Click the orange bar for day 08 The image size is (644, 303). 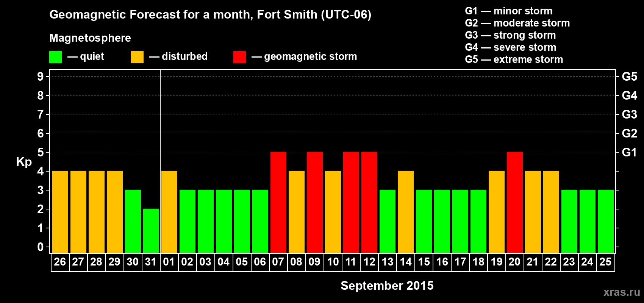point(297,212)
